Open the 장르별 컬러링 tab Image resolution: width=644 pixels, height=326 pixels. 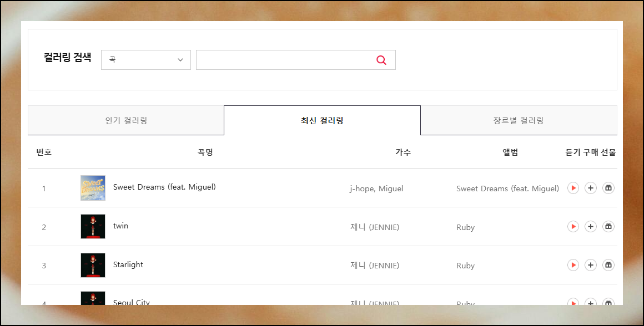click(x=519, y=120)
